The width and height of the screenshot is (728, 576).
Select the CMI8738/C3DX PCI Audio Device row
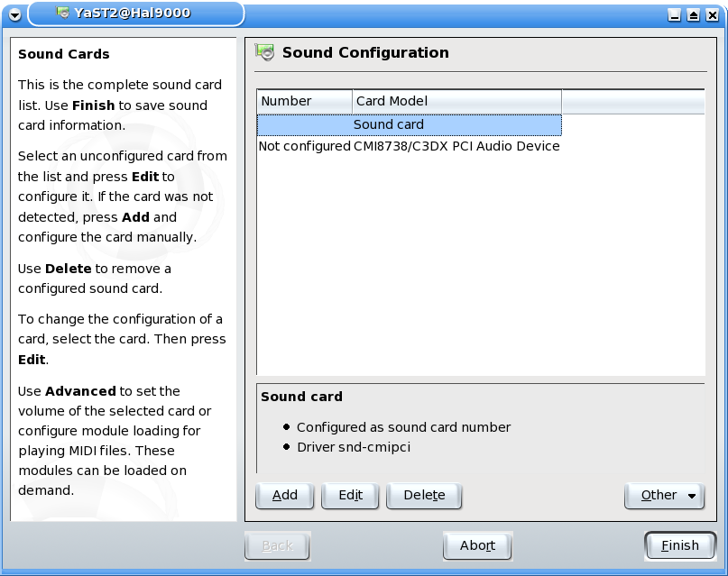click(409, 146)
